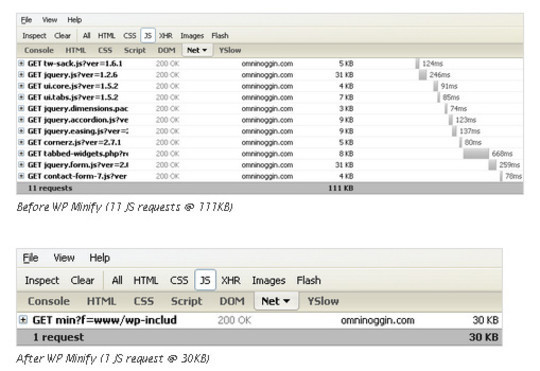The width and height of the screenshot is (540, 371).
Task: Switch to Console tab in top panel
Action: [x=39, y=50]
